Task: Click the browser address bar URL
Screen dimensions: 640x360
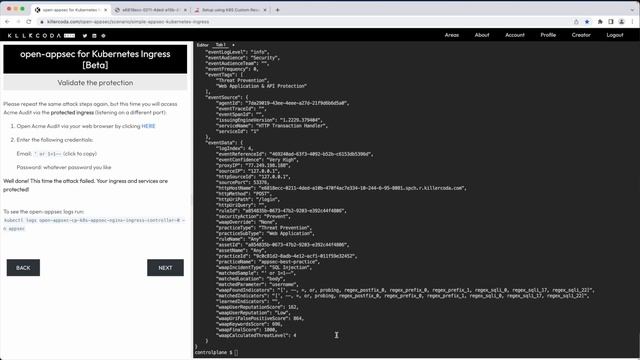Action: (x=128, y=22)
